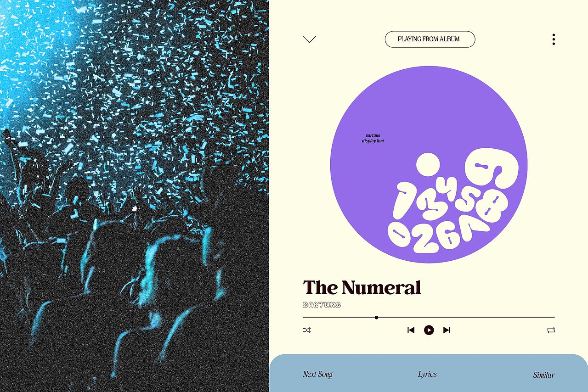Select the concert crowd confetti photo
588x392 pixels.
pos(134,196)
